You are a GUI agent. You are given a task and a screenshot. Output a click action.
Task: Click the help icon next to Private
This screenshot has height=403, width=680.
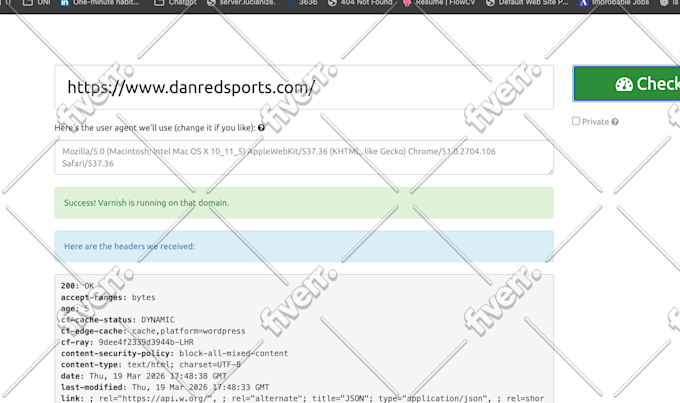615,122
